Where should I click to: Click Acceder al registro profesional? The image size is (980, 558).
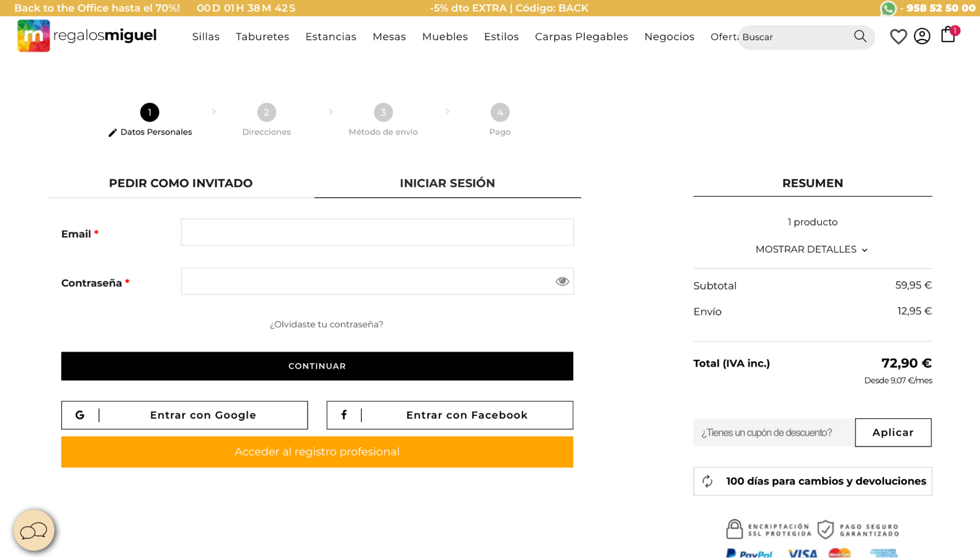317,452
